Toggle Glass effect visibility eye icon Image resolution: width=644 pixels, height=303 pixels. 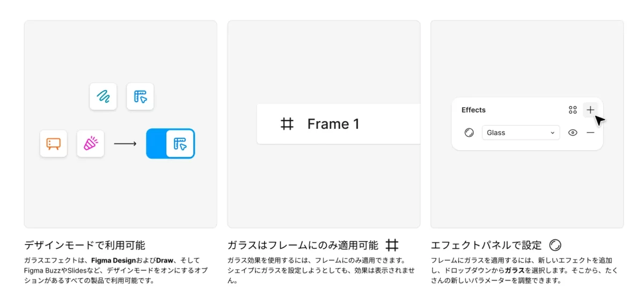pyautogui.click(x=573, y=132)
